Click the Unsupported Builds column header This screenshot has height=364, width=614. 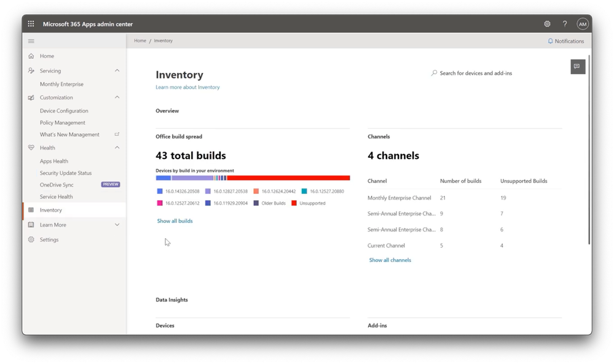point(524,181)
